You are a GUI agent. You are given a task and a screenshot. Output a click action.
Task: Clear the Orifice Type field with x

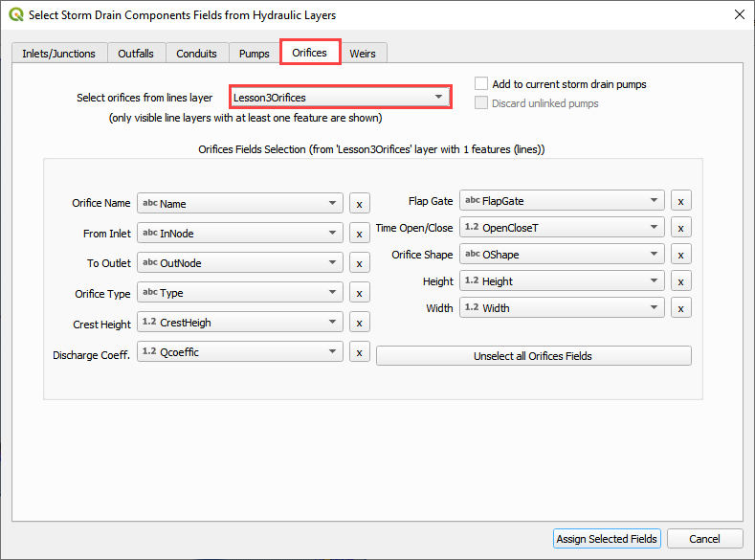coord(359,293)
